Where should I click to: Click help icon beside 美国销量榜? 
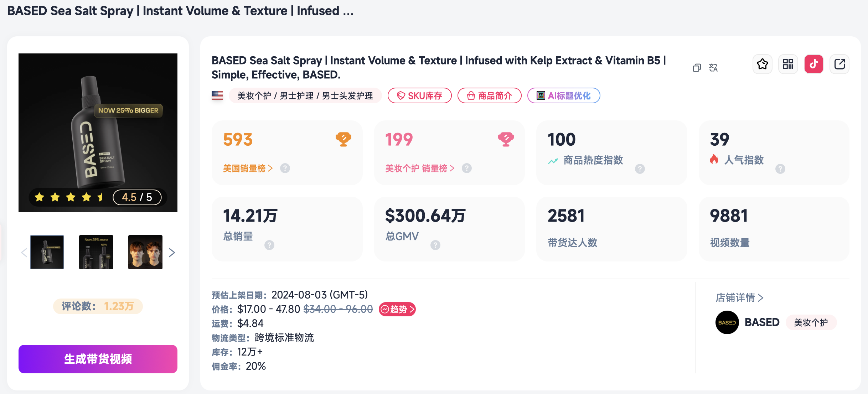click(285, 168)
